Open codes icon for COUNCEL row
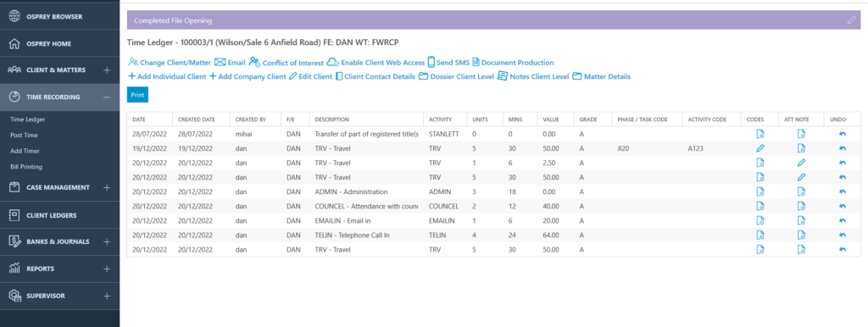Viewport: 868px width, 327px height. point(760,206)
